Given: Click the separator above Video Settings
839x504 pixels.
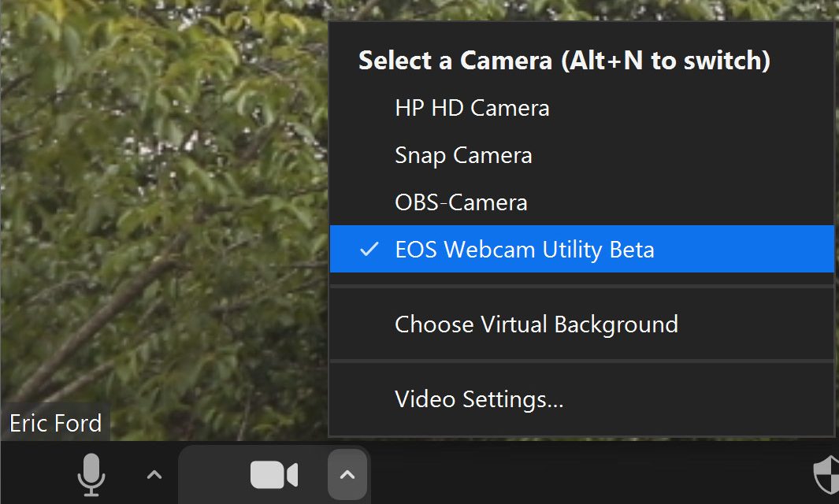Looking at the screenshot, I should pos(581,361).
